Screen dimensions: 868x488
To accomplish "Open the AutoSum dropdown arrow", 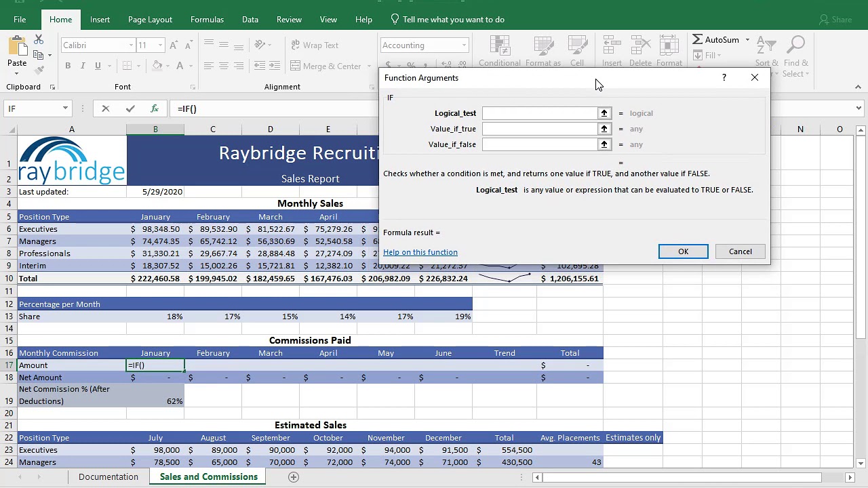I will [747, 40].
